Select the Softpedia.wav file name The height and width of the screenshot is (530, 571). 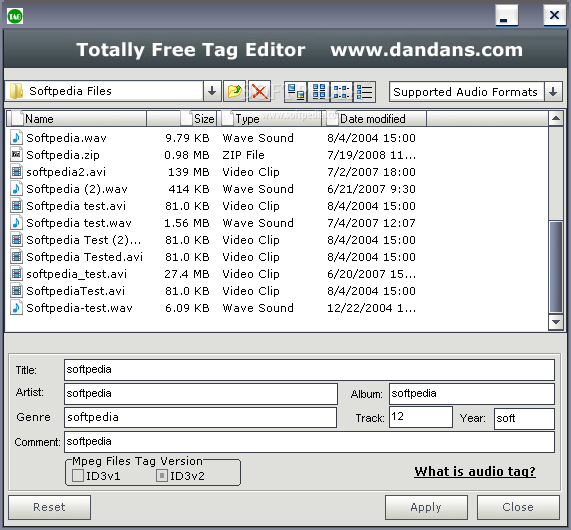point(66,138)
